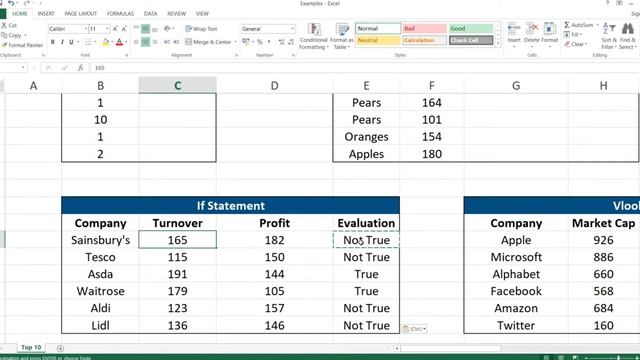This screenshot has width=640, height=360.
Task: Open Format as Table gallery
Action: pyautogui.click(x=342, y=36)
